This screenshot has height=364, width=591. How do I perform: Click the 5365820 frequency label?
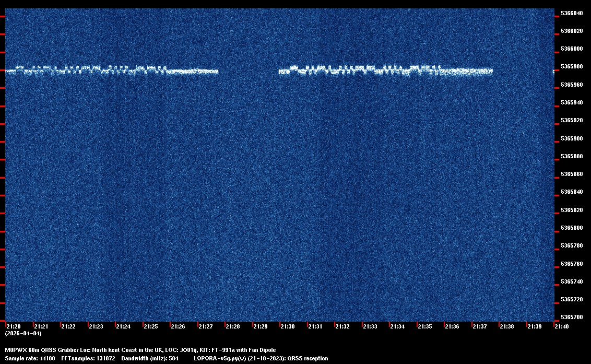pyautogui.click(x=571, y=210)
